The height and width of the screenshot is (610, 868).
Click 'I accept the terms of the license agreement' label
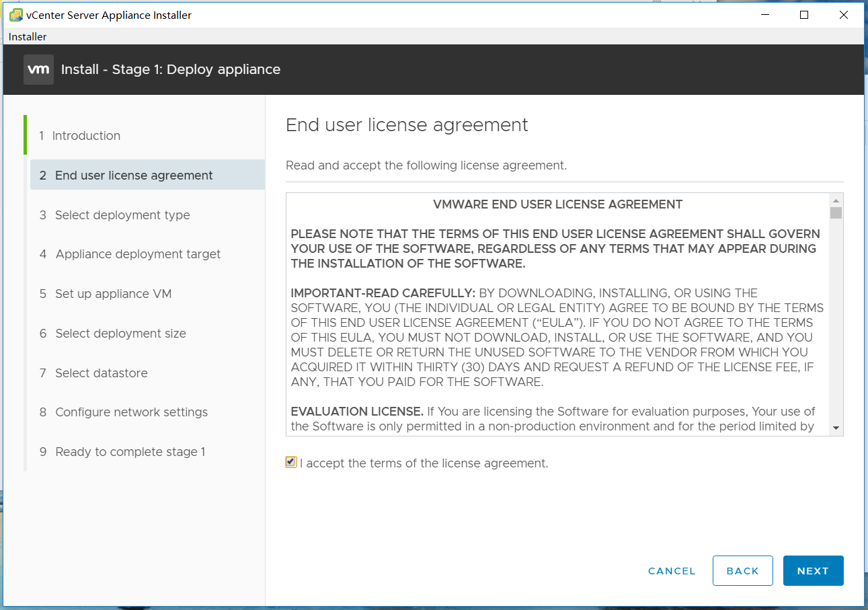pyautogui.click(x=424, y=463)
